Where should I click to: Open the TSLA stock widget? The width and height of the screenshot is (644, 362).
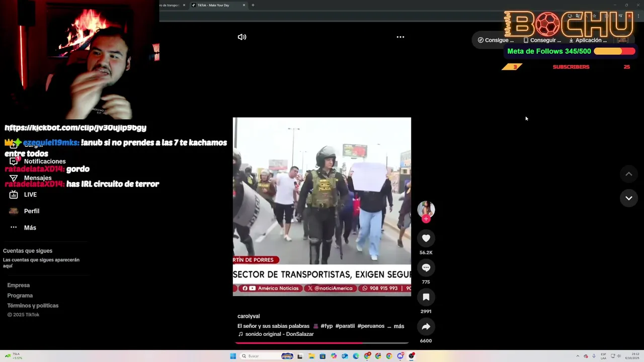(x=13, y=356)
